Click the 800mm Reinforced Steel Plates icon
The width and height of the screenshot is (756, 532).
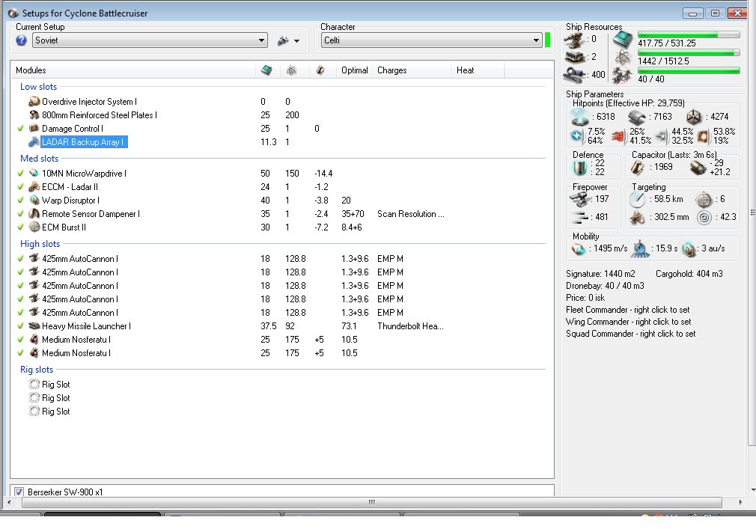pyautogui.click(x=34, y=115)
